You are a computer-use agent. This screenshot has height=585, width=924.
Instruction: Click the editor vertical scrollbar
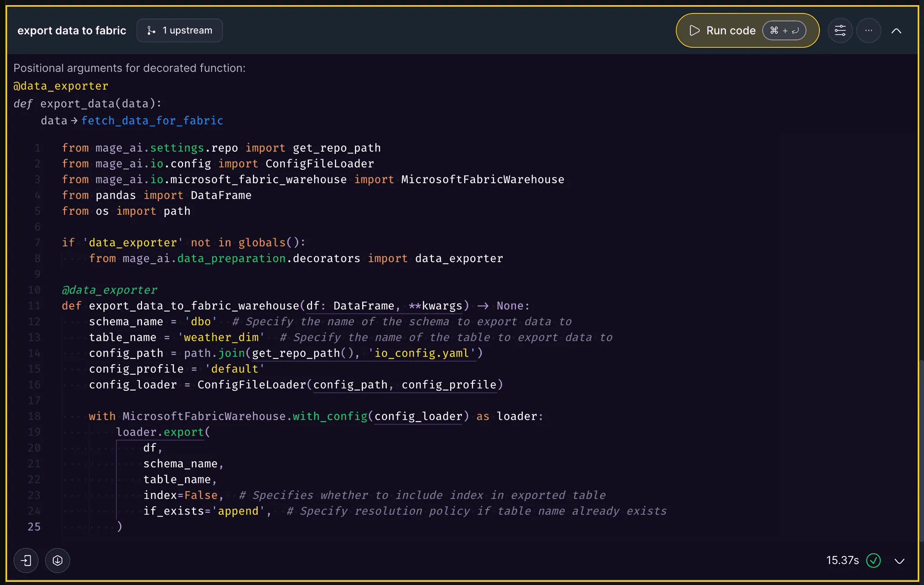(921, 451)
